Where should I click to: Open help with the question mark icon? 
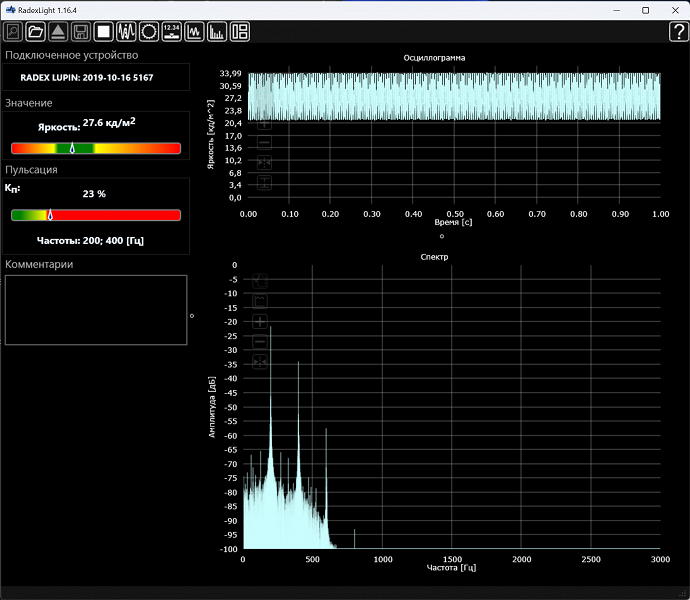tap(677, 31)
